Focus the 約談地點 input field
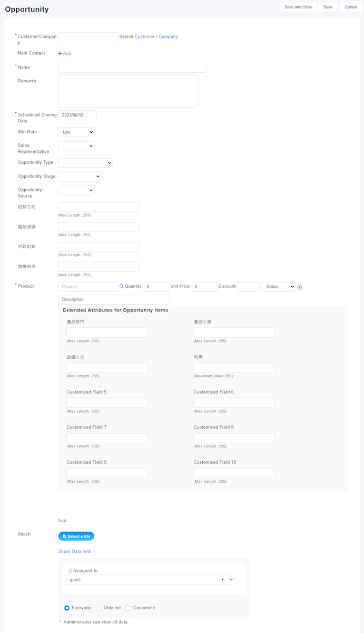Viewport: 364px width, 633px height. click(x=99, y=247)
